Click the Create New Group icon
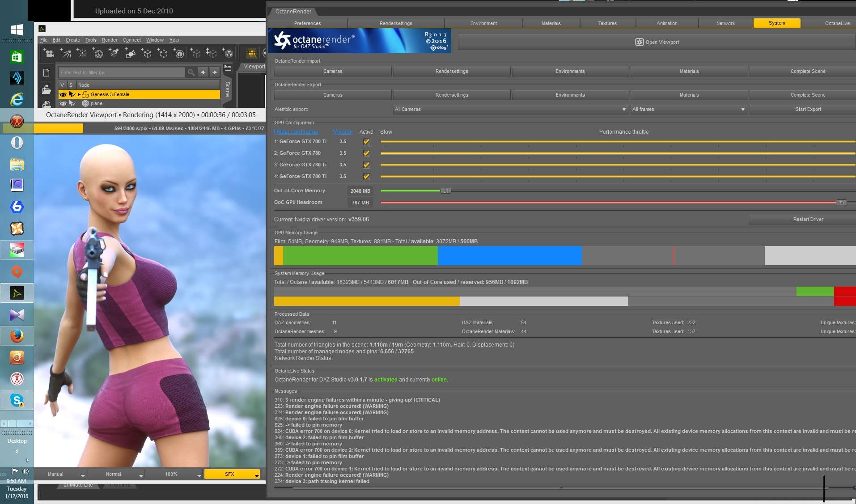Image resolution: width=856 pixels, height=504 pixels. pyautogui.click(x=163, y=54)
